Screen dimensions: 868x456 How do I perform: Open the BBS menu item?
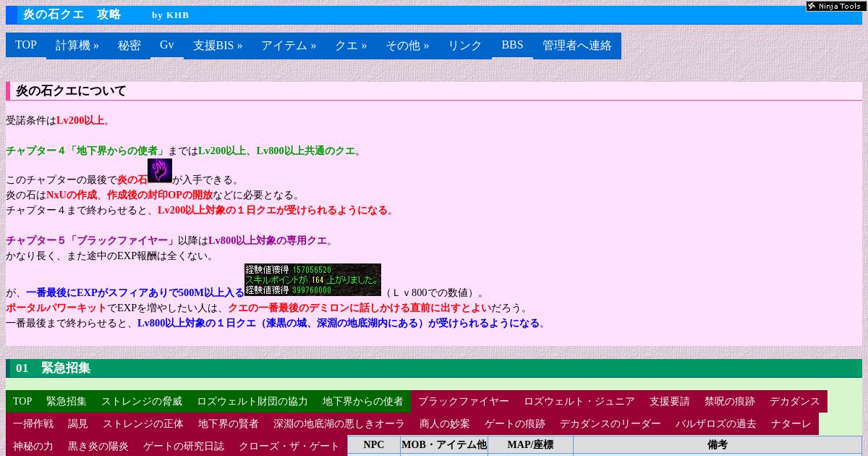tap(512, 45)
